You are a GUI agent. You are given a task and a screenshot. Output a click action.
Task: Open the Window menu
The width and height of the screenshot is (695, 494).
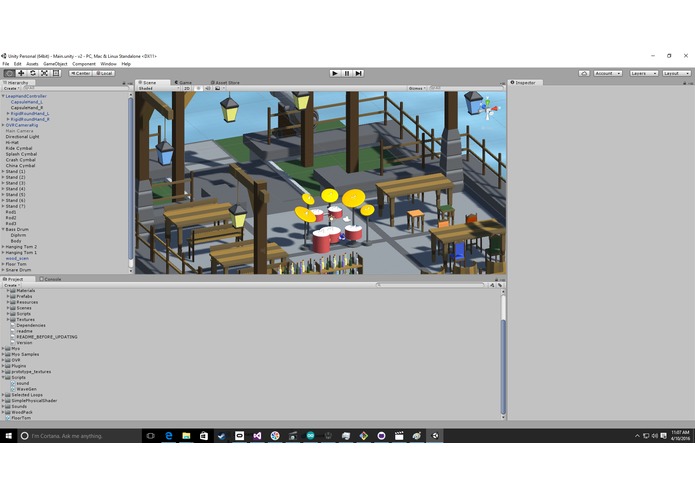(x=109, y=64)
